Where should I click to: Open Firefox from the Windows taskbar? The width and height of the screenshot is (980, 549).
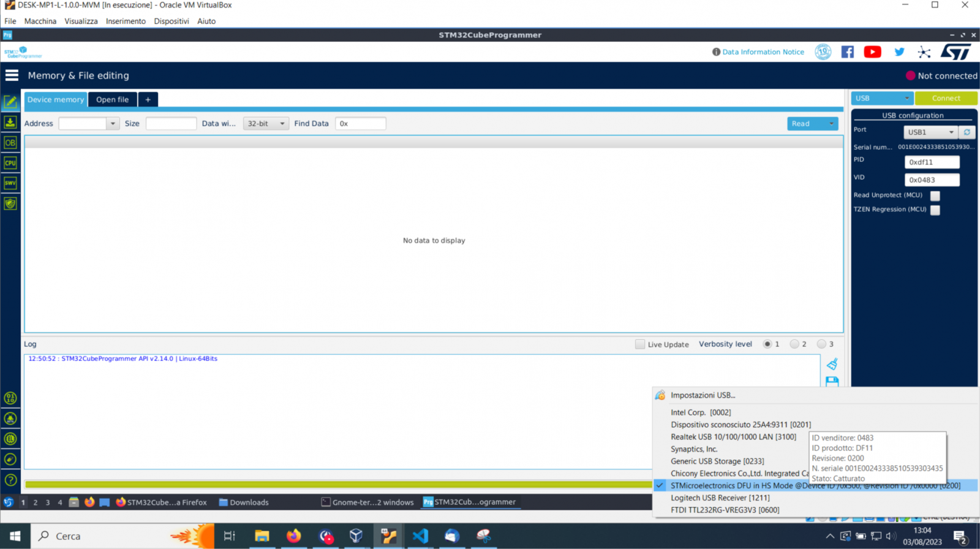click(x=293, y=536)
